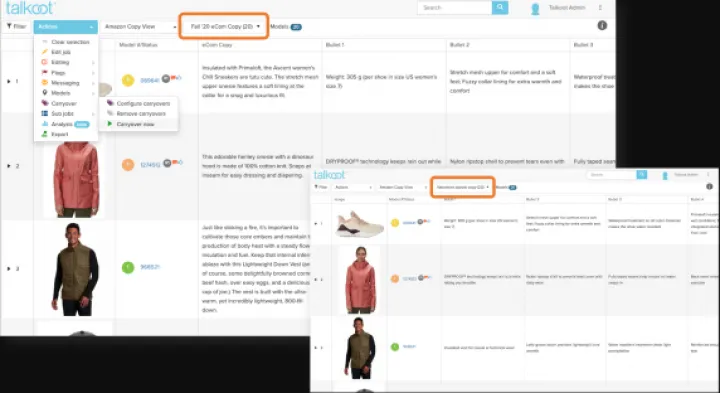Click the Search input field
Image resolution: width=720 pixels, height=393 pixels.
pos(455,7)
